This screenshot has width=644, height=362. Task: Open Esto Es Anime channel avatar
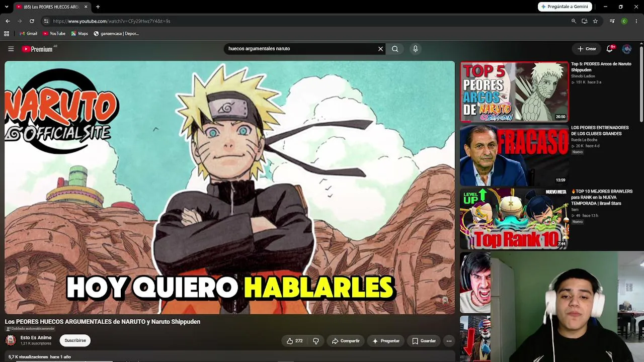pos(11,340)
